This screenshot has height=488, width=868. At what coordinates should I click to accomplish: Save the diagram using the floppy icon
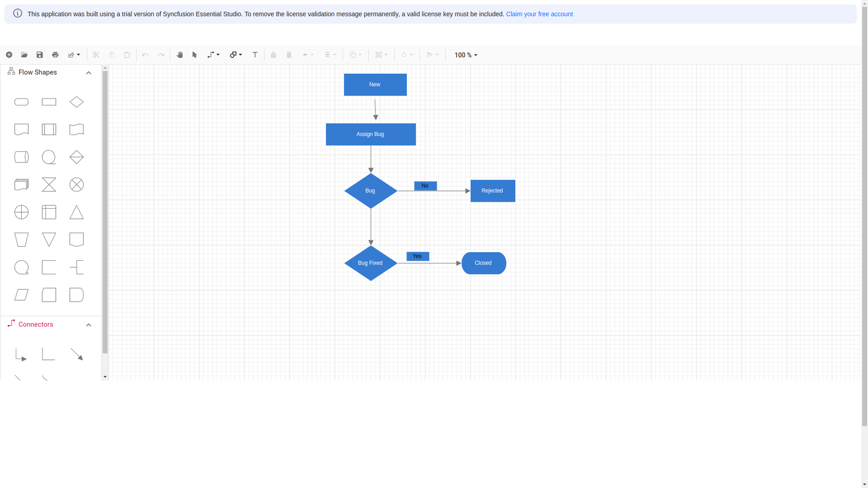[x=40, y=55]
